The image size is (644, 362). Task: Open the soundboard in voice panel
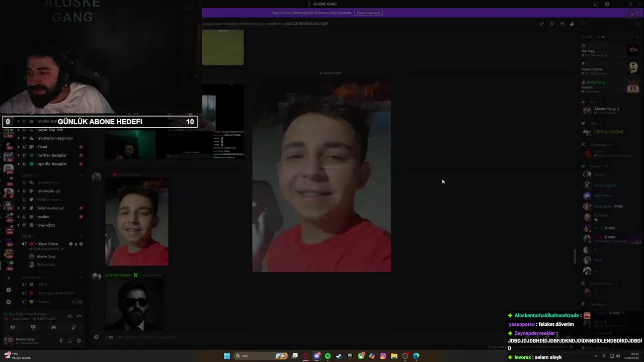tap(74, 327)
